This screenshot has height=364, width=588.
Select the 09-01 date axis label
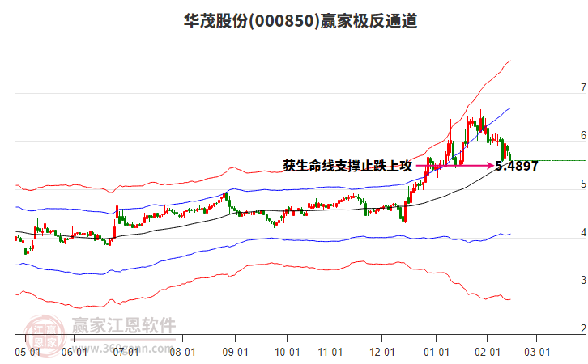point(235,353)
